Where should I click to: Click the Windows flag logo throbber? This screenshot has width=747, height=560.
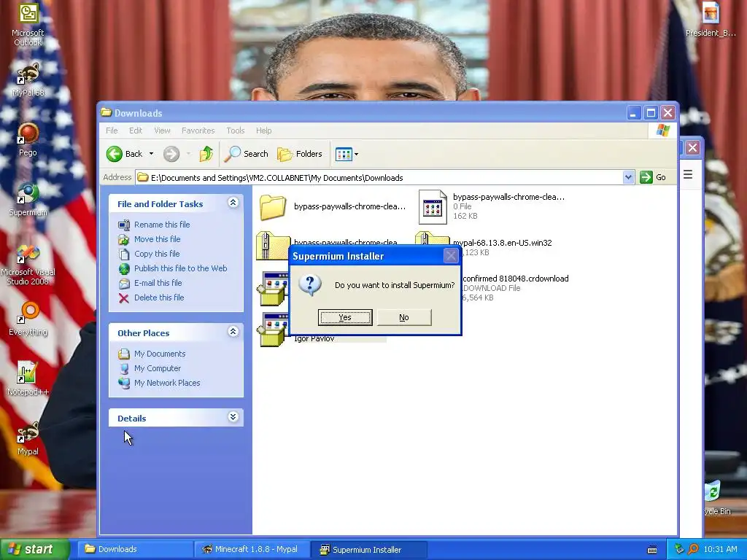pos(662,131)
